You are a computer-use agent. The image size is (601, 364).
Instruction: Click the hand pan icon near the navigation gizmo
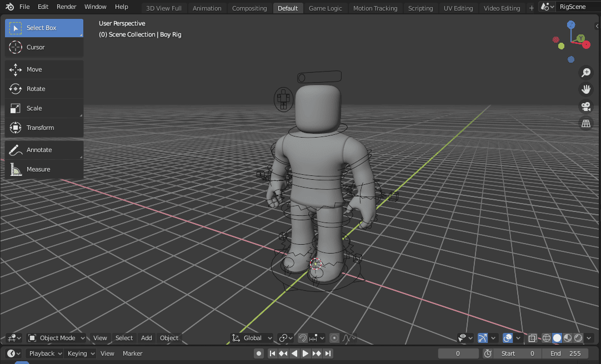[x=586, y=89]
